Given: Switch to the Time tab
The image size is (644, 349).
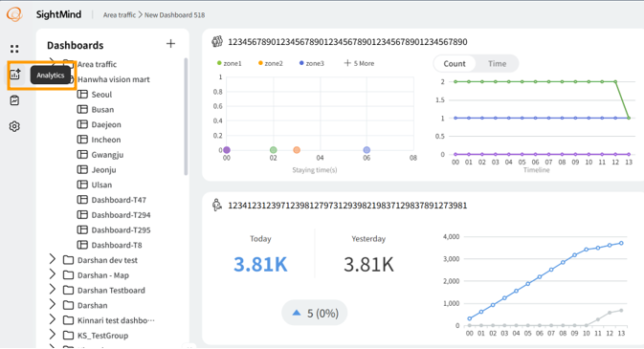Looking at the screenshot, I should coord(497,64).
